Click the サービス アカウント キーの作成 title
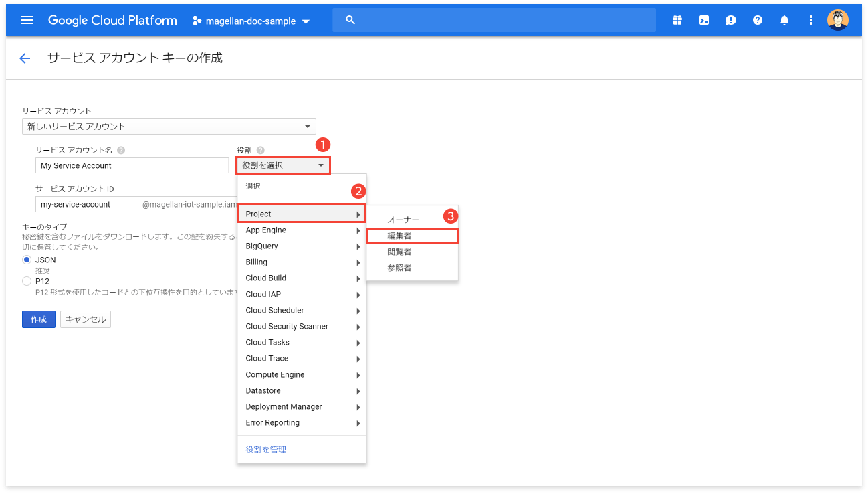Image resolution: width=868 pixels, height=494 pixels. click(x=135, y=58)
